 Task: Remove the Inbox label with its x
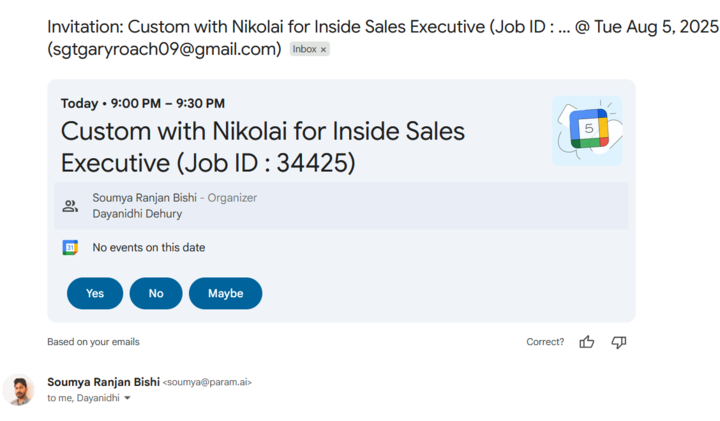[x=323, y=50]
